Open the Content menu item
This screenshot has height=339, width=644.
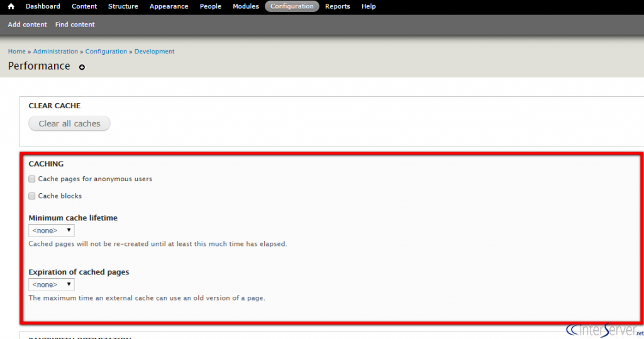(x=84, y=6)
